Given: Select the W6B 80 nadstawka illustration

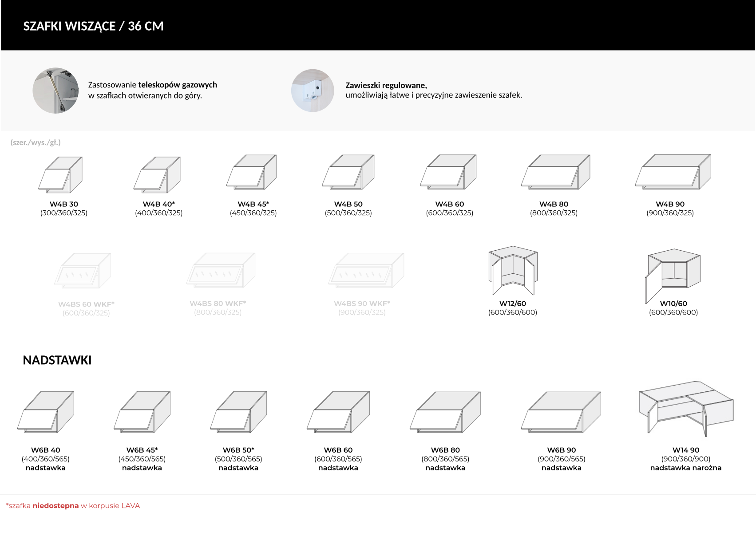Looking at the screenshot, I should coord(445,412).
